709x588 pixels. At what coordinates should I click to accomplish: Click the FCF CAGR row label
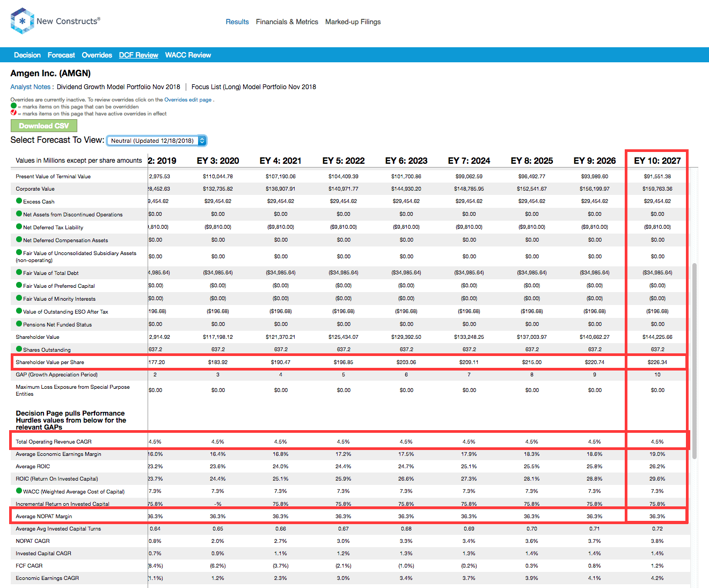click(29, 566)
